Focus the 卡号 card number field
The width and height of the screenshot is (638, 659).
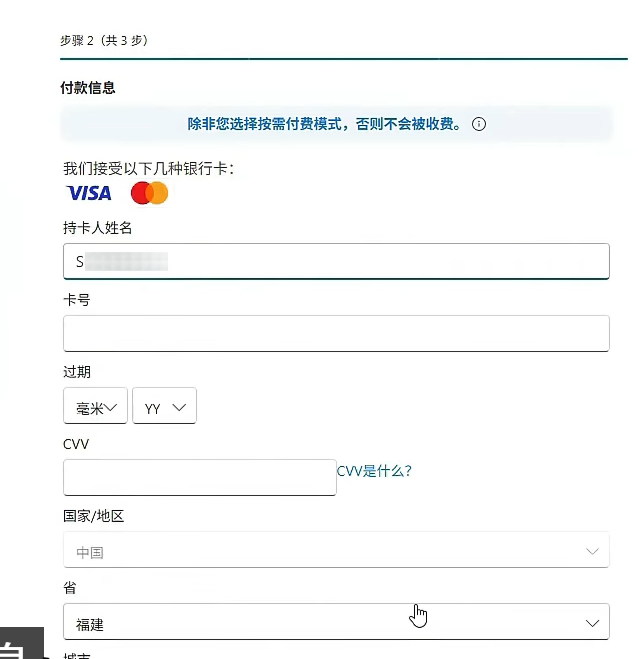[336, 334]
